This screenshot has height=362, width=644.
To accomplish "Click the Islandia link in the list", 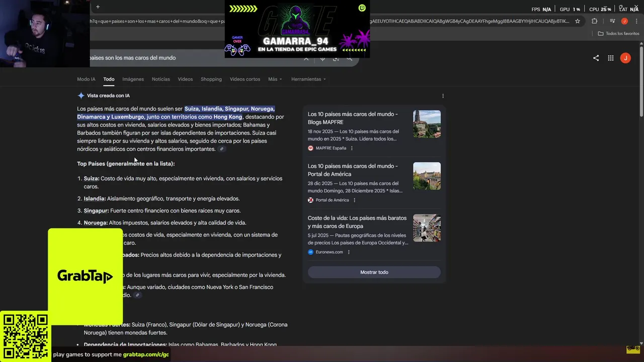I will pos(95,199).
